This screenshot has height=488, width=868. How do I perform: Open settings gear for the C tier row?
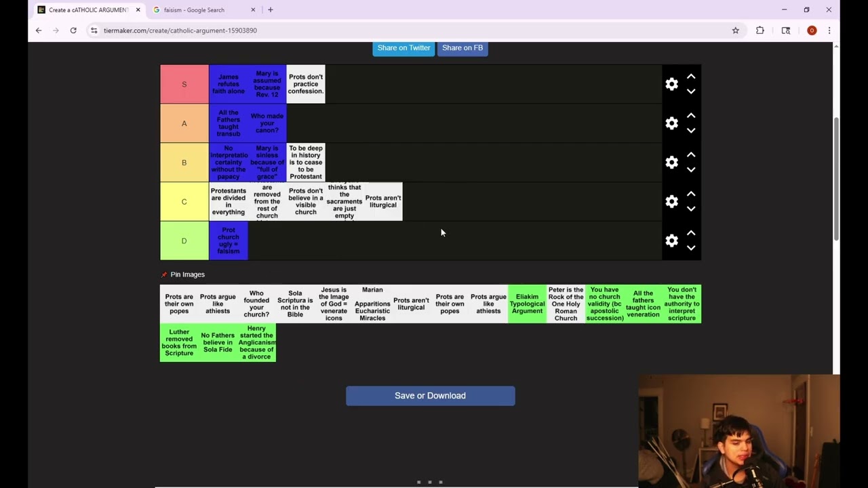671,202
